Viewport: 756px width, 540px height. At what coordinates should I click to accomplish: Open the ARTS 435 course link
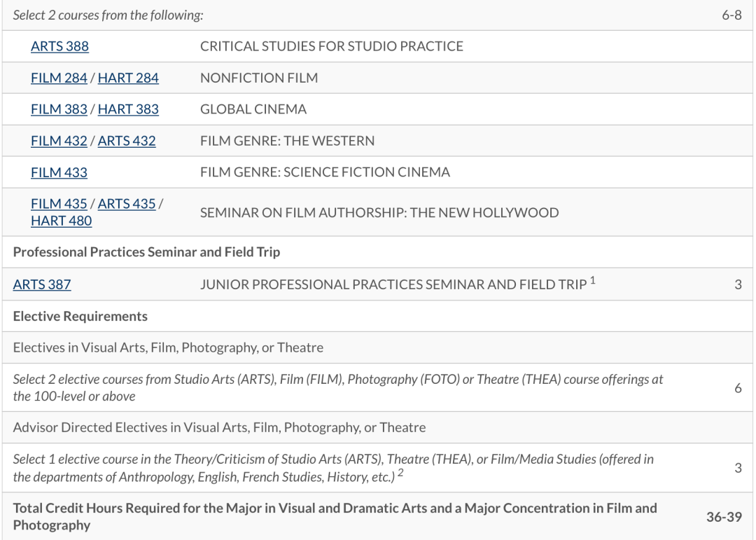point(127,204)
